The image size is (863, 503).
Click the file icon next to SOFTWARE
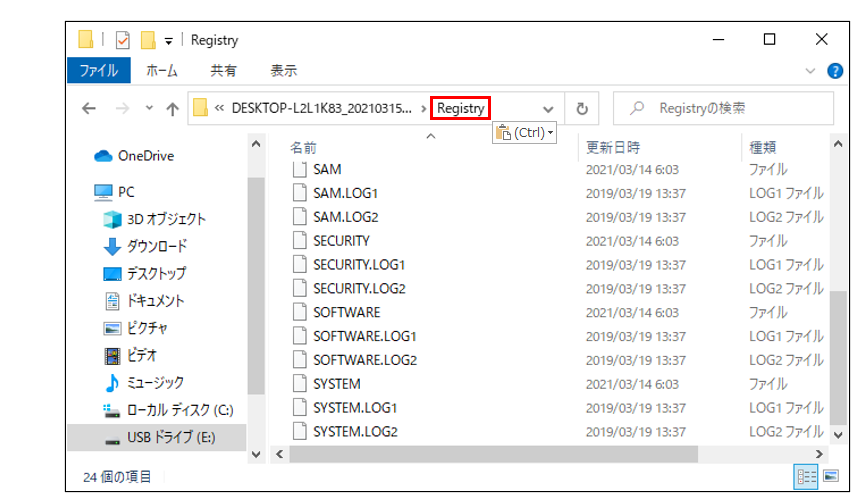[x=299, y=312]
